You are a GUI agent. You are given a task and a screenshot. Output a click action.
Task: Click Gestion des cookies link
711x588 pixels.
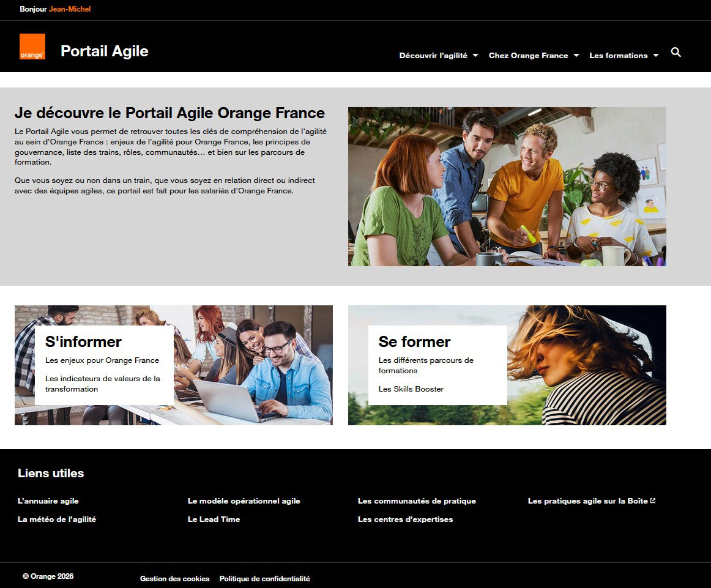tap(174, 578)
